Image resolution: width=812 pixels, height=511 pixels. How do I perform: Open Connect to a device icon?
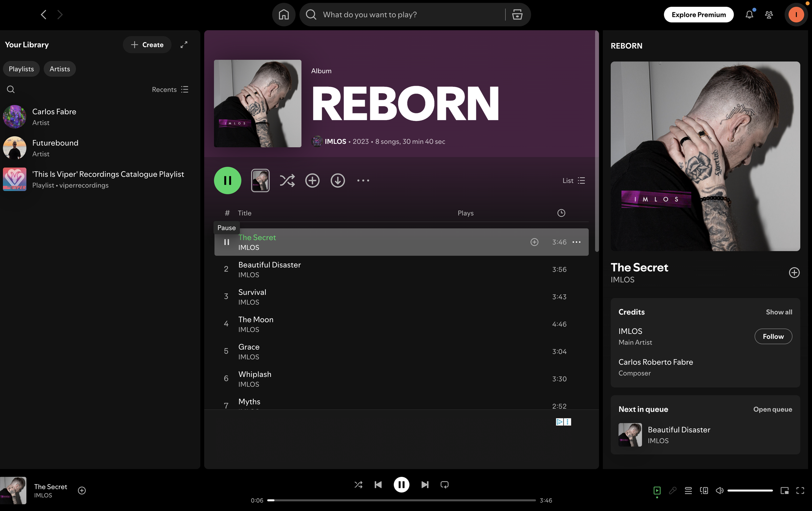tap(704, 491)
